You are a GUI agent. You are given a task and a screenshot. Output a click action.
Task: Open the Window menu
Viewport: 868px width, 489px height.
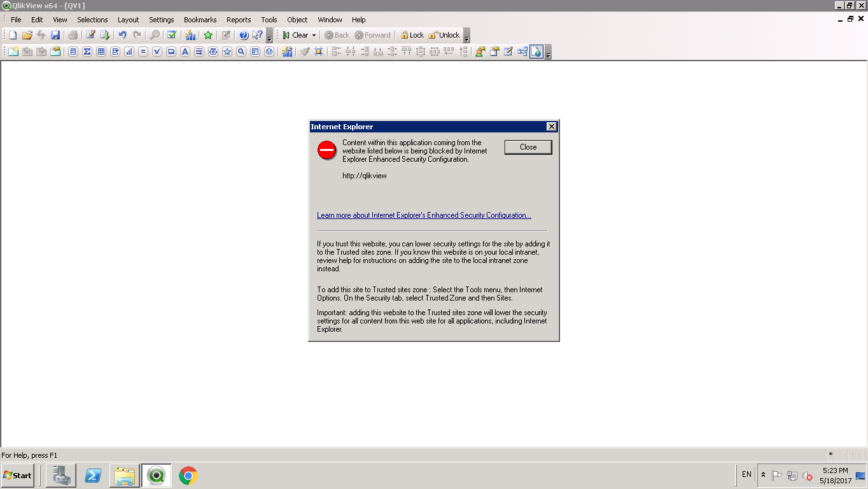[330, 20]
